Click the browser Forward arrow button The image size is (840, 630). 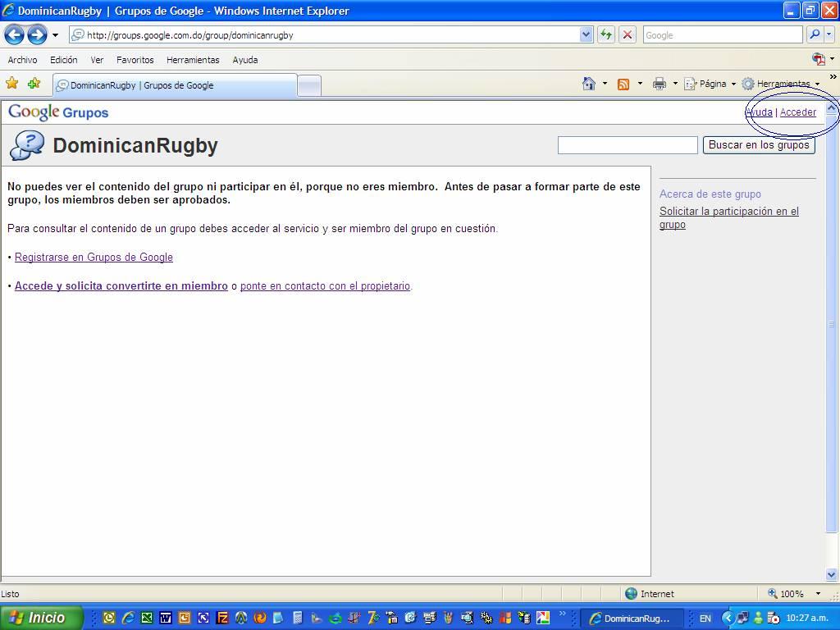click(37, 35)
